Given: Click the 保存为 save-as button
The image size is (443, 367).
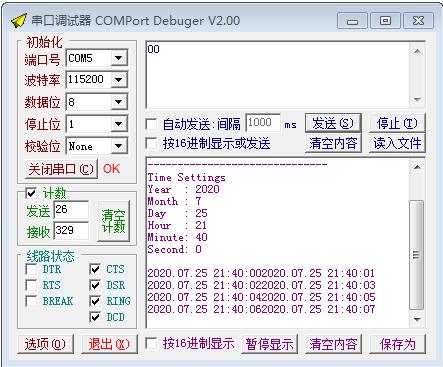Looking at the screenshot, I should 397,344.
